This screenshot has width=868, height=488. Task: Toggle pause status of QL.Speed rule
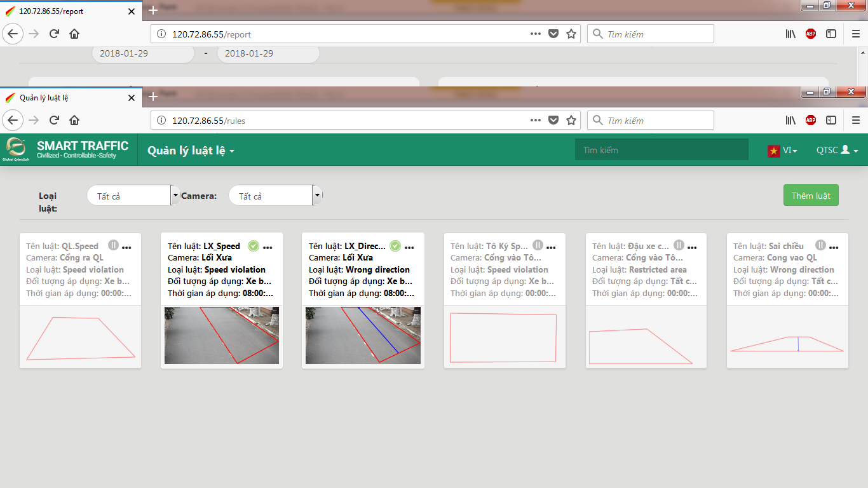[113, 245]
